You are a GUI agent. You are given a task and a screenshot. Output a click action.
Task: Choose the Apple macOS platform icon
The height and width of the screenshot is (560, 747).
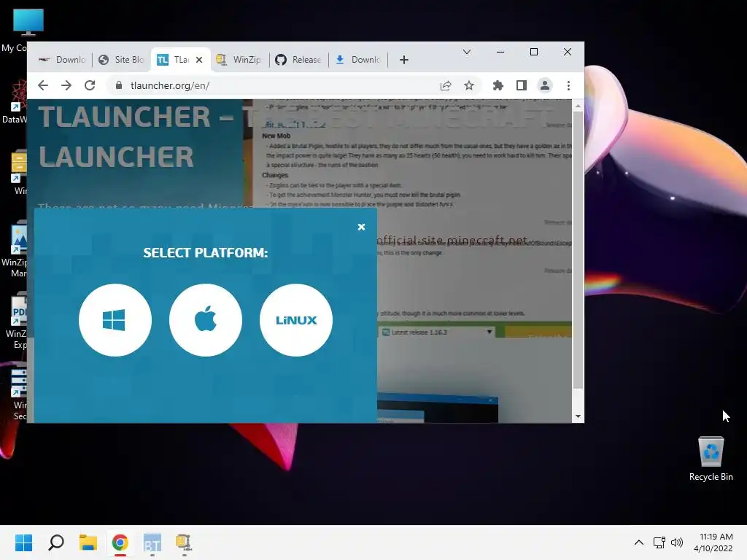tap(205, 320)
